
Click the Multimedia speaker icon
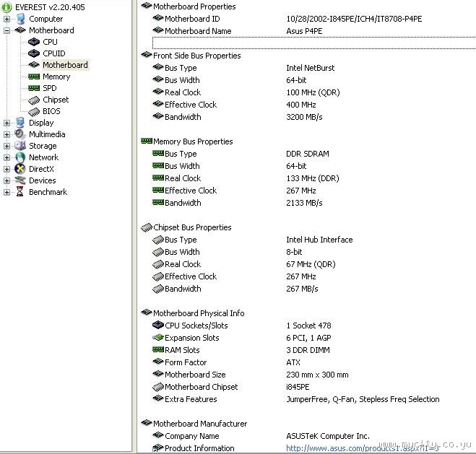click(x=20, y=134)
